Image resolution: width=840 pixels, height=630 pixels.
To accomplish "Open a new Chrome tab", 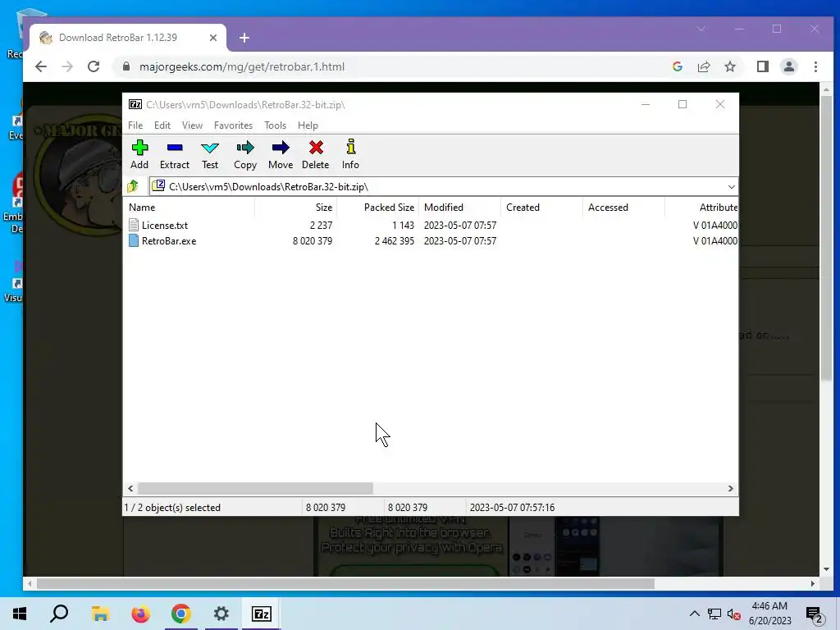I will pos(244,38).
